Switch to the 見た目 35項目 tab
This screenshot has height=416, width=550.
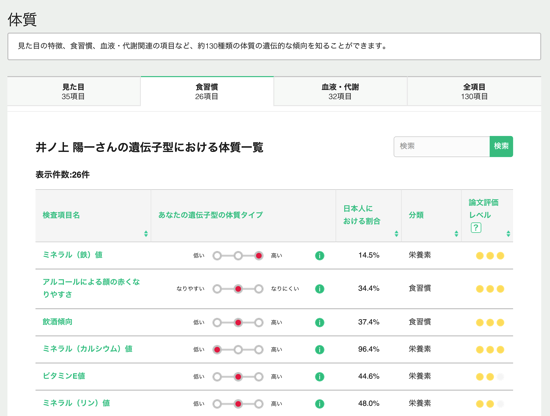(74, 91)
